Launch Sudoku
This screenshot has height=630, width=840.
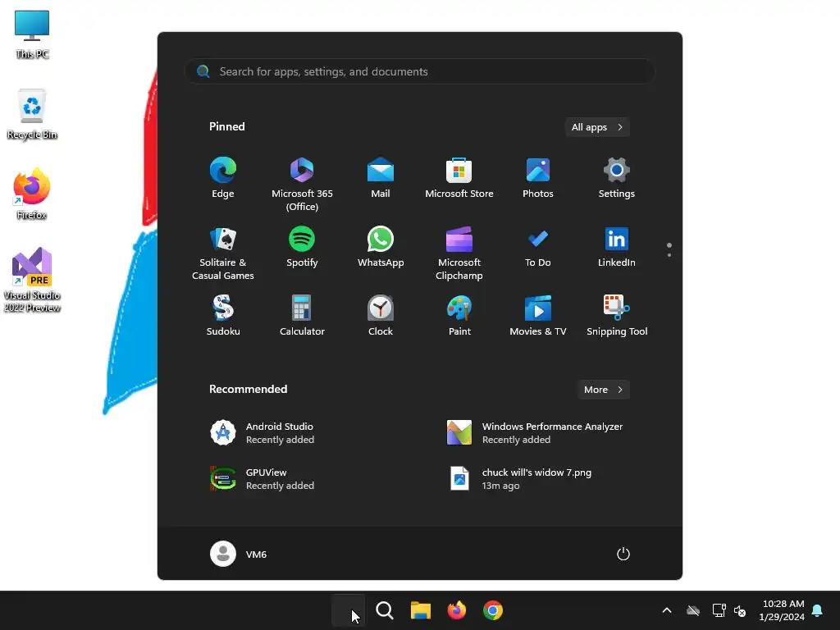click(x=223, y=316)
